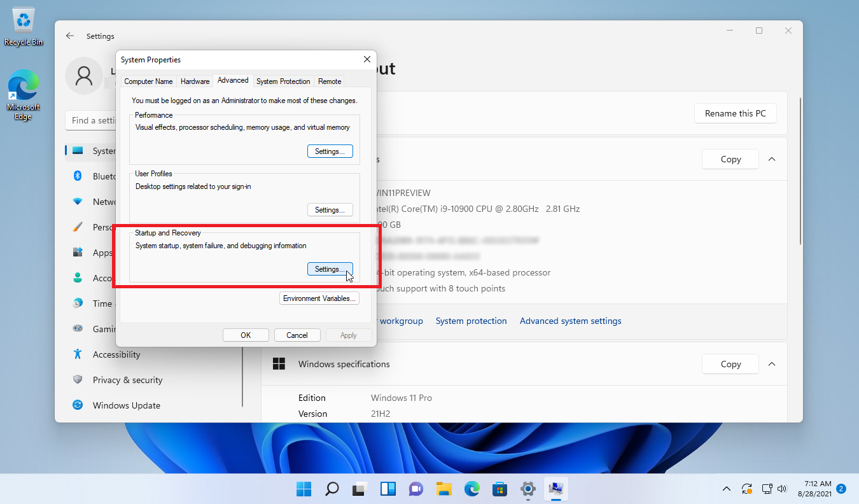Click the Environment Variables button
This screenshot has height=504, width=859.
click(319, 298)
